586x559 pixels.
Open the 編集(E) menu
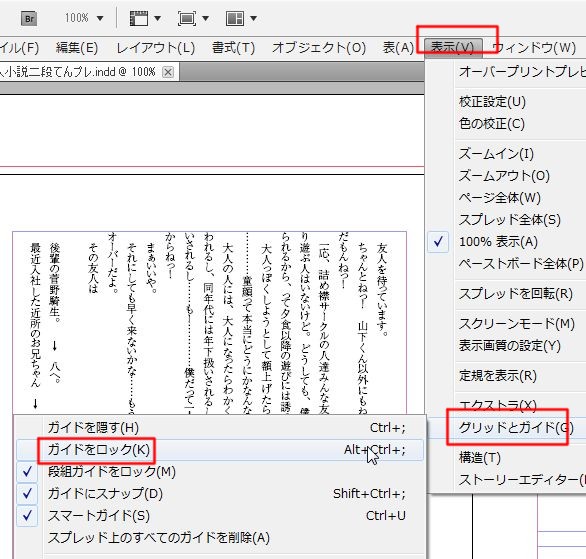point(77,48)
